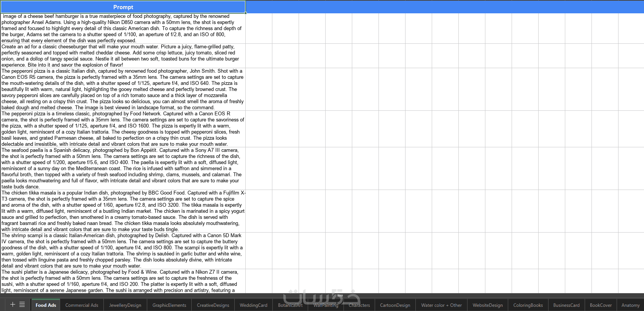Screen dimensions: 644x311
Task: Switch to the BotanicalArt sheet tab
Action: (x=290, y=305)
